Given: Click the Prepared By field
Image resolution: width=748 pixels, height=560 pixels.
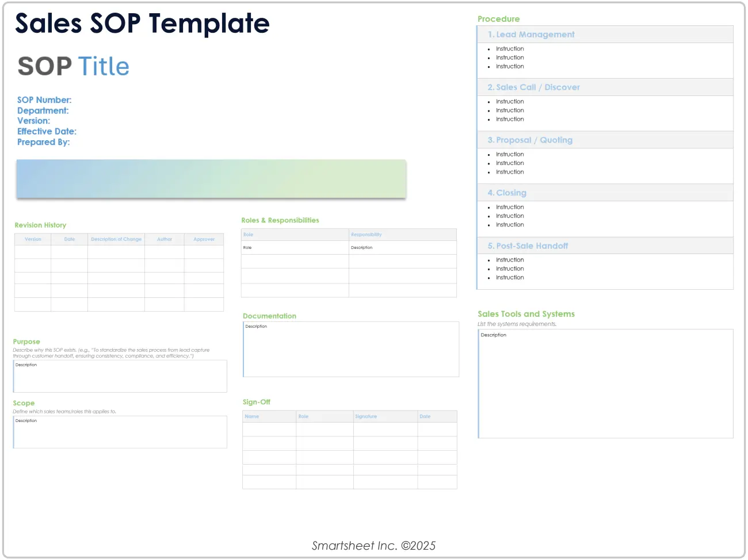Looking at the screenshot, I should tap(44, 142).
